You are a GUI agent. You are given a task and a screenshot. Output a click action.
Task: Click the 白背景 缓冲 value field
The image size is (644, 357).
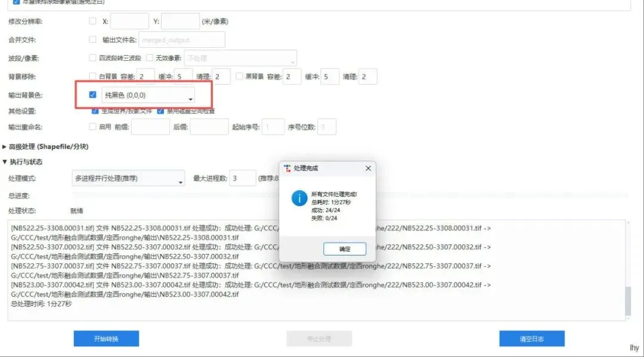pos(183,77)
